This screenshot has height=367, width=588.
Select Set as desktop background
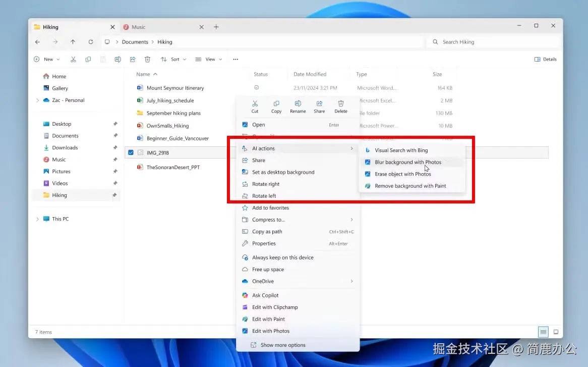(x=298, y=172)
